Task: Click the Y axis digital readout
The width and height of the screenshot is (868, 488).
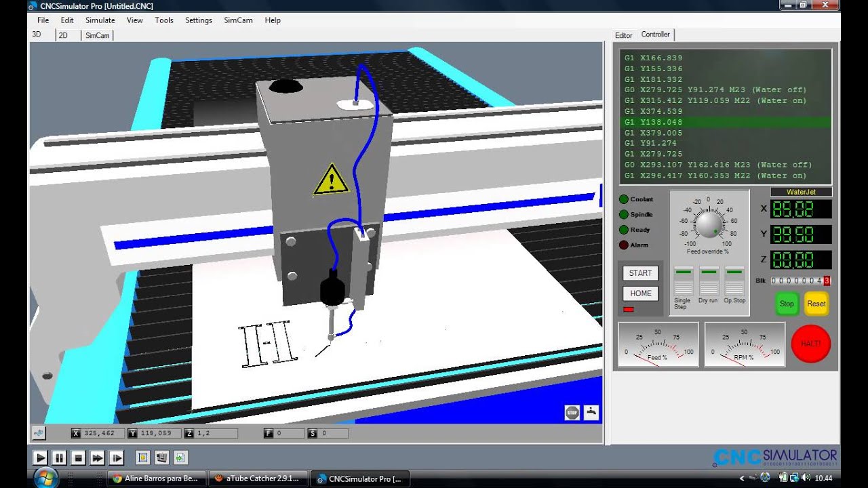Action: point(801,234)
